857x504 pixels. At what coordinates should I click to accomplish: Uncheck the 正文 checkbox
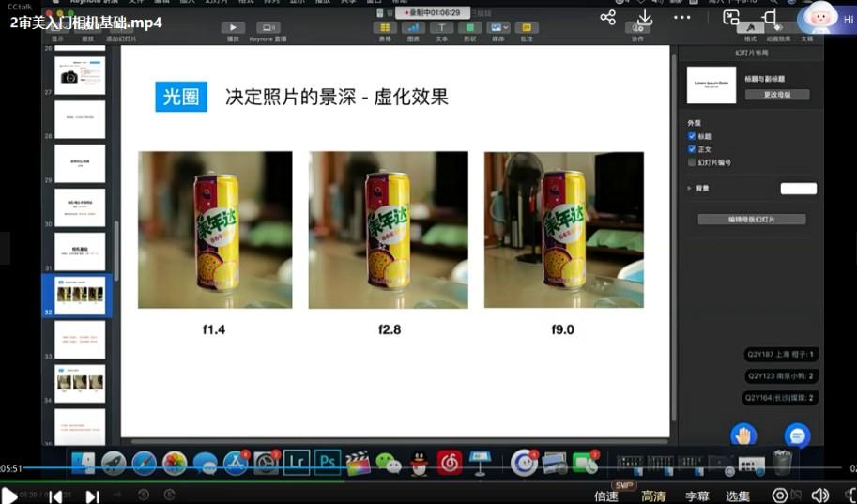(x=692, y=149)
